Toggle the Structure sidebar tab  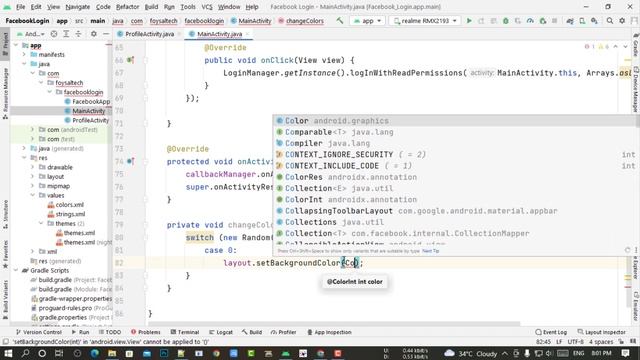(5, 215)
